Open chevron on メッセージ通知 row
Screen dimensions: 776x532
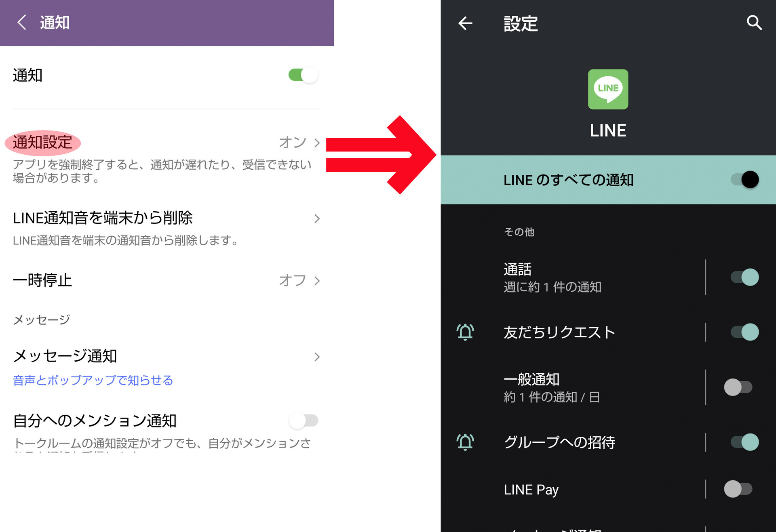click(317, 357)
